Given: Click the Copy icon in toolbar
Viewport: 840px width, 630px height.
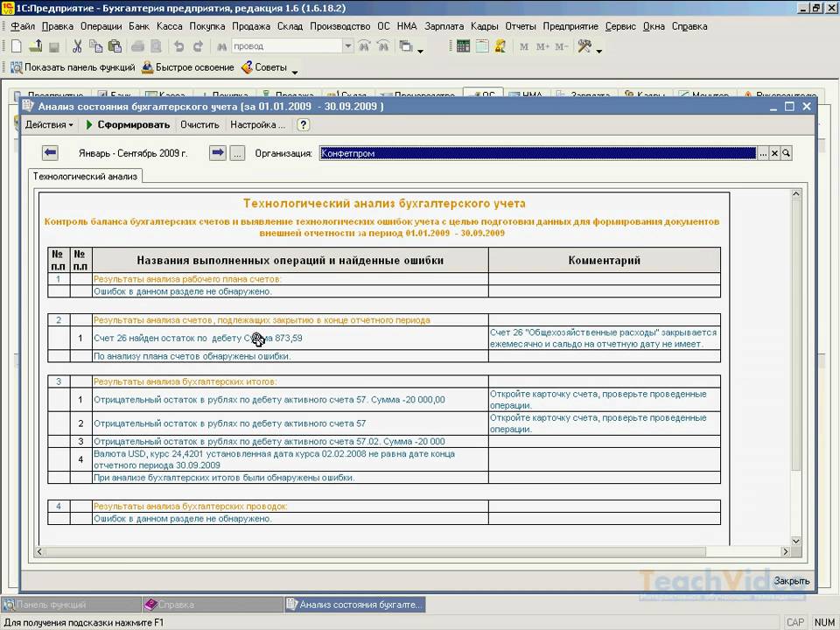Looking at the screenshot, I should point(96,46).
